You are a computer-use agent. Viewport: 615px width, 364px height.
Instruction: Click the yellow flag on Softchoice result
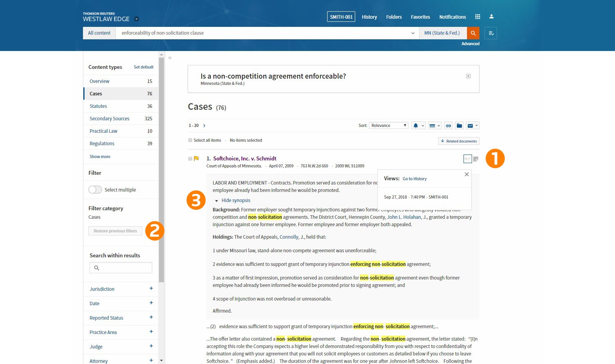(196, 158)
